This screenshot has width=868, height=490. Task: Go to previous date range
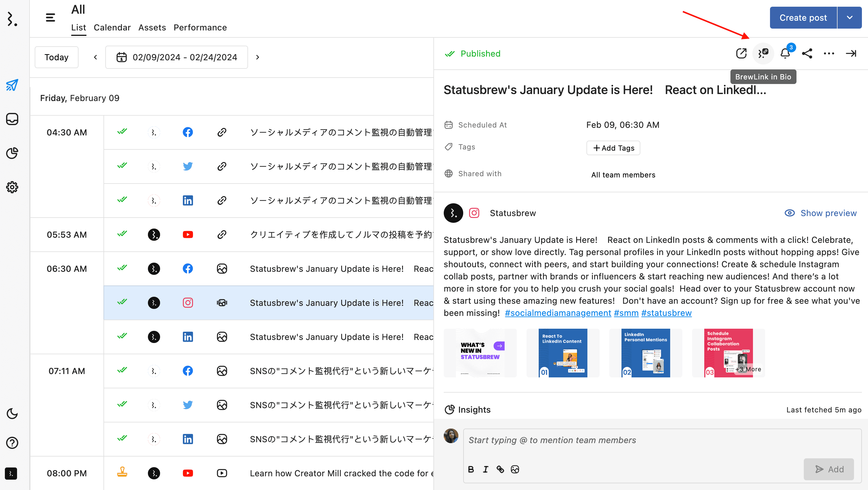(96, 57)
